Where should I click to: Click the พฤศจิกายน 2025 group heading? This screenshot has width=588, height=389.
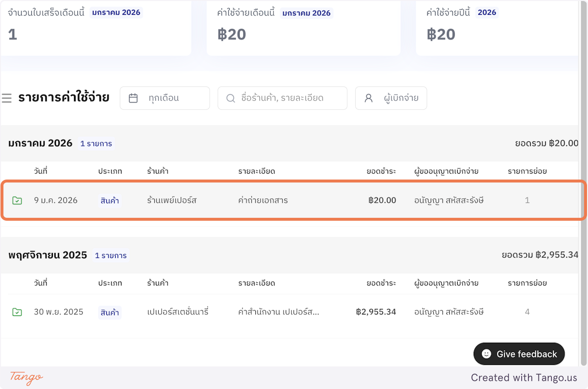click(x=48, y=255)
